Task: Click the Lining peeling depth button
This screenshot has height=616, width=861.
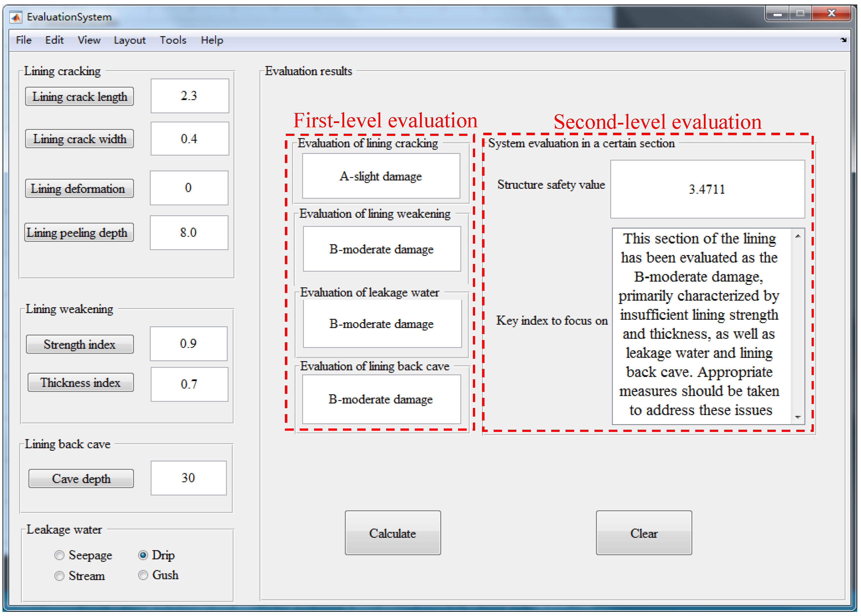Action: (x=79, y=233)
